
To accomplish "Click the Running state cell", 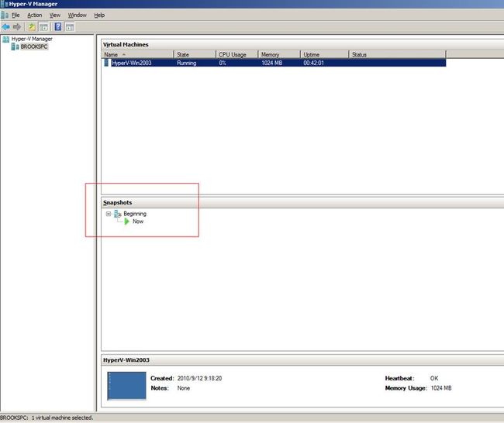I will pyautogui.click(x=186, y=63).
